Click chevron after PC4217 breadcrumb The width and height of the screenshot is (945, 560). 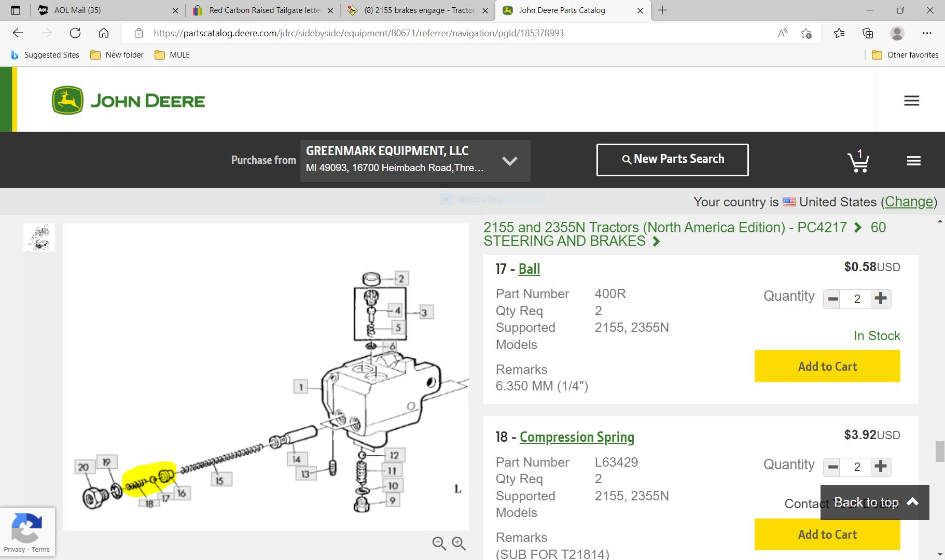tap(858, 228)
